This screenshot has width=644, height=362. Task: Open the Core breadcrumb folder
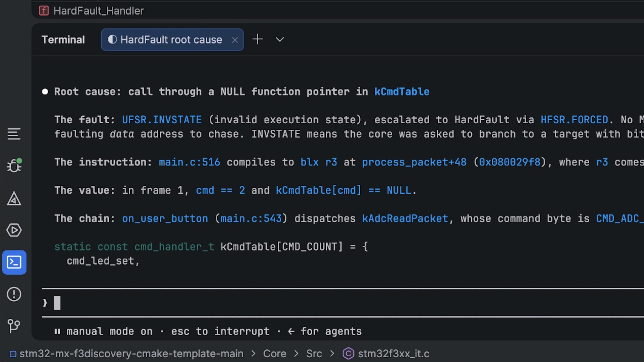274,354
